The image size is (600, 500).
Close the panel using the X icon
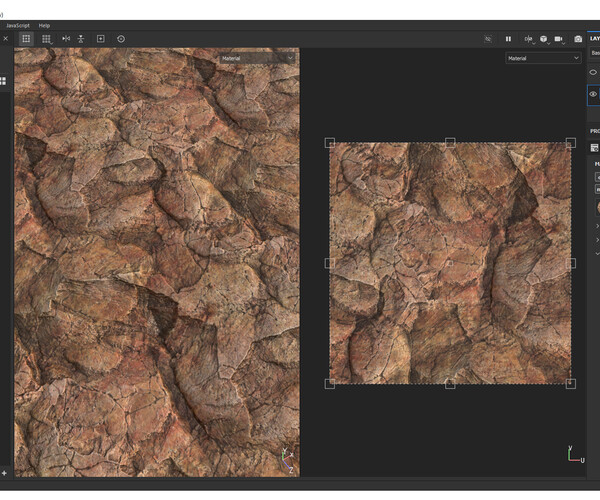click(5, 39)
